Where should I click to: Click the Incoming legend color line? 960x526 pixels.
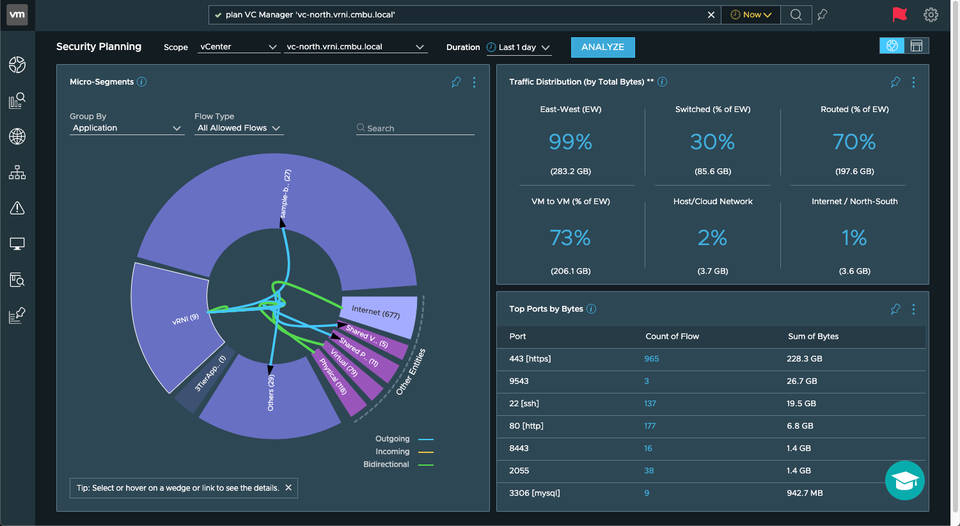(425, 452)
